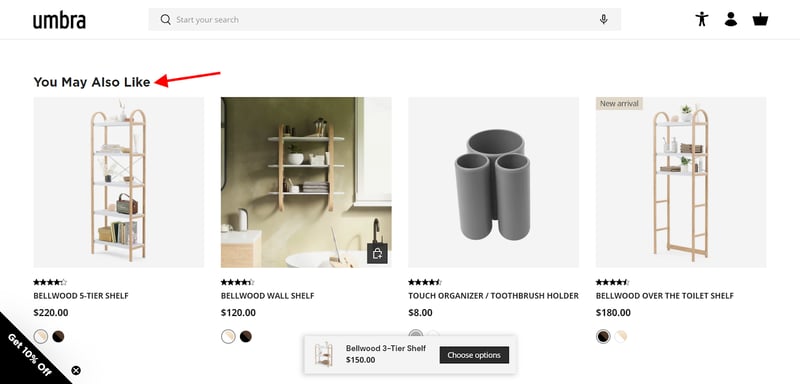Open the user account icon
The image size is (800, 384).
pos(731,19)
